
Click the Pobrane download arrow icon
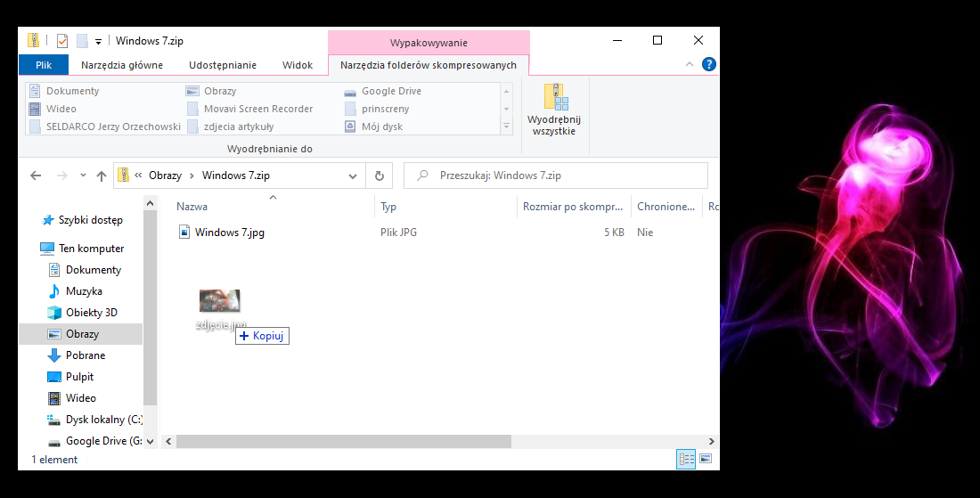pos(54,355)
